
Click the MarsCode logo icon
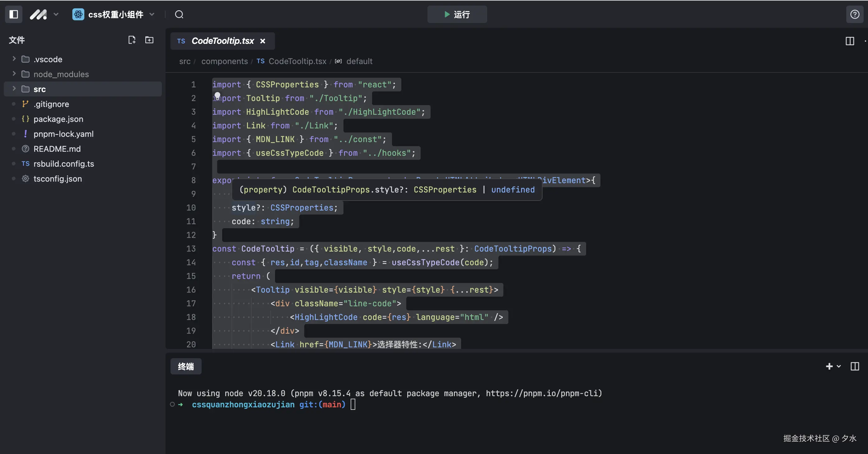tap(38, 15)
